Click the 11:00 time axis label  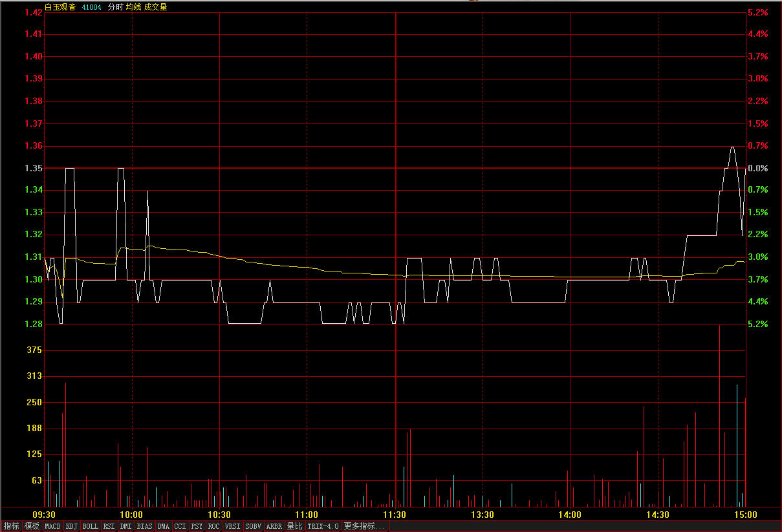pyautogui.click(x=307, y=515)
